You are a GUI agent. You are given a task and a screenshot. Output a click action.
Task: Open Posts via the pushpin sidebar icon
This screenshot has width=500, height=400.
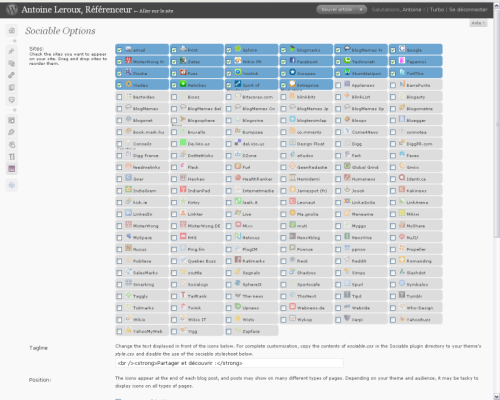point(12,51)
